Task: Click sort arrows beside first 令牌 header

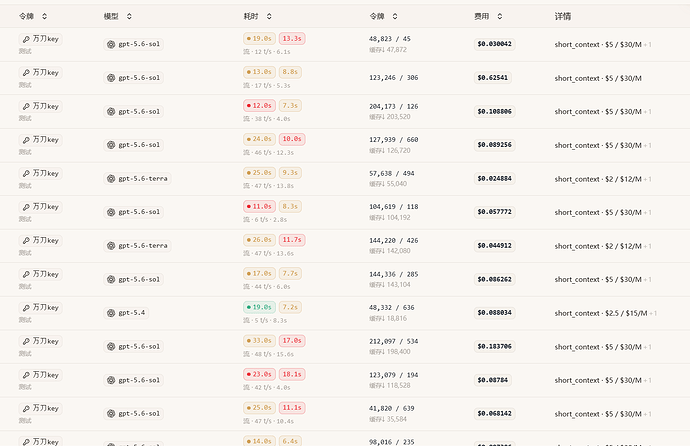Action: pos(44,16)
